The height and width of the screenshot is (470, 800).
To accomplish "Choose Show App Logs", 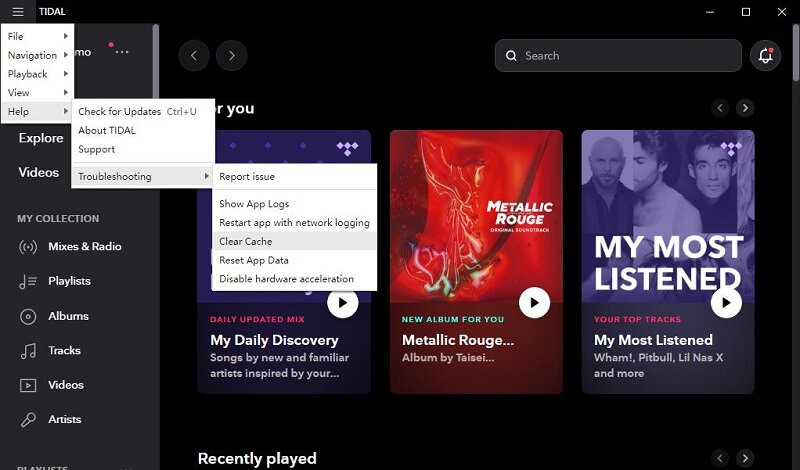I will coord(294,204).
